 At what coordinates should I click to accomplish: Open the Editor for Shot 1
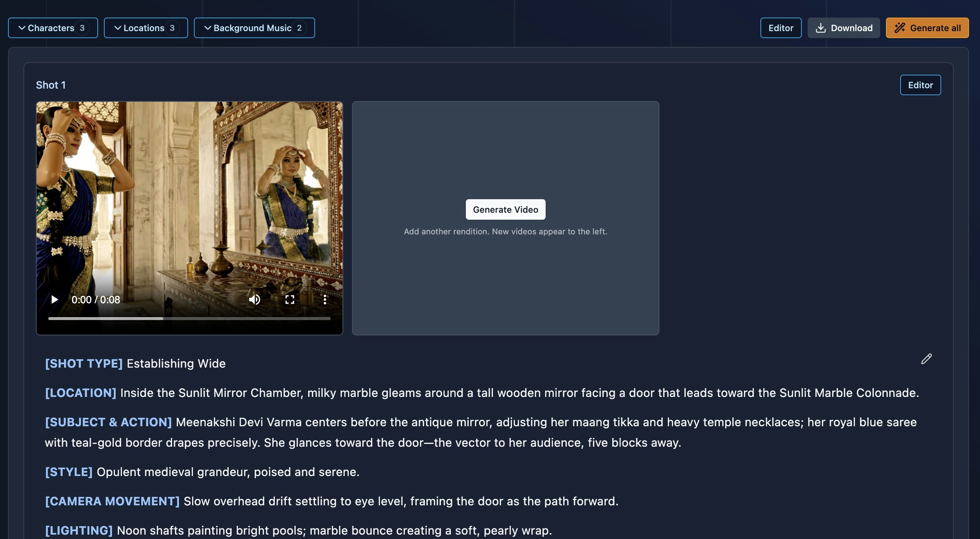(920, 85)
